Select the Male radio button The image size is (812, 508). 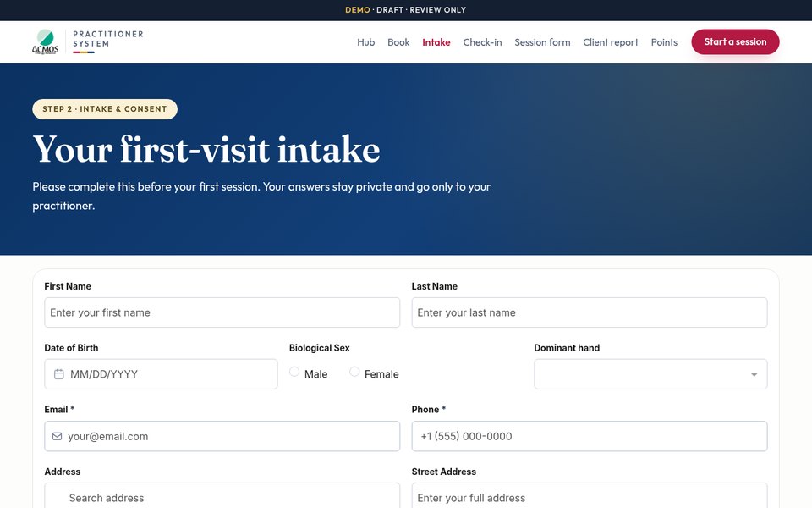(294, 372)
